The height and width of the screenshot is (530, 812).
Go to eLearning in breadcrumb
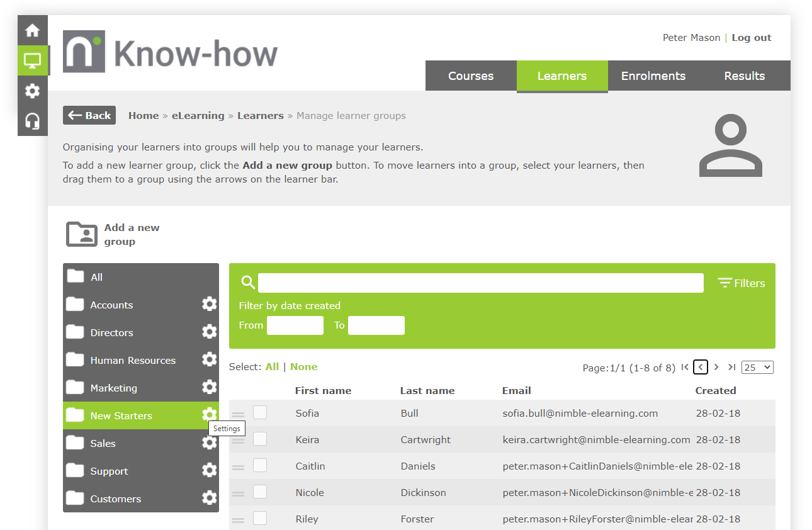click(x=198, y=116)
